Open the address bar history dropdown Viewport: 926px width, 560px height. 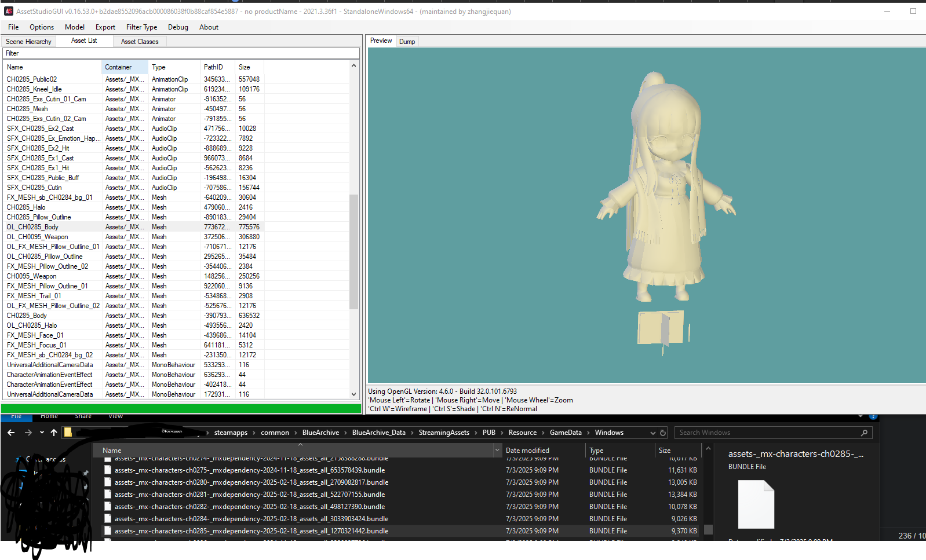(653, 433)
